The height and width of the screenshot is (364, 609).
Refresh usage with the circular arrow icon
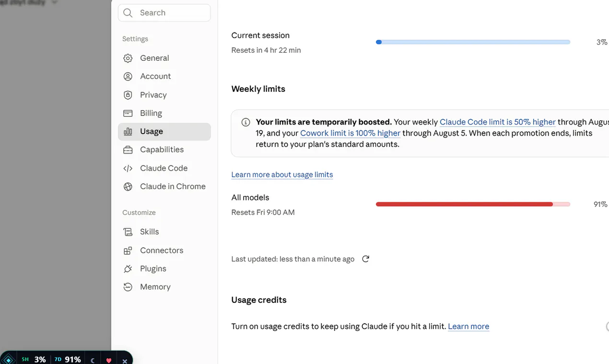click(x=365, y=259)
